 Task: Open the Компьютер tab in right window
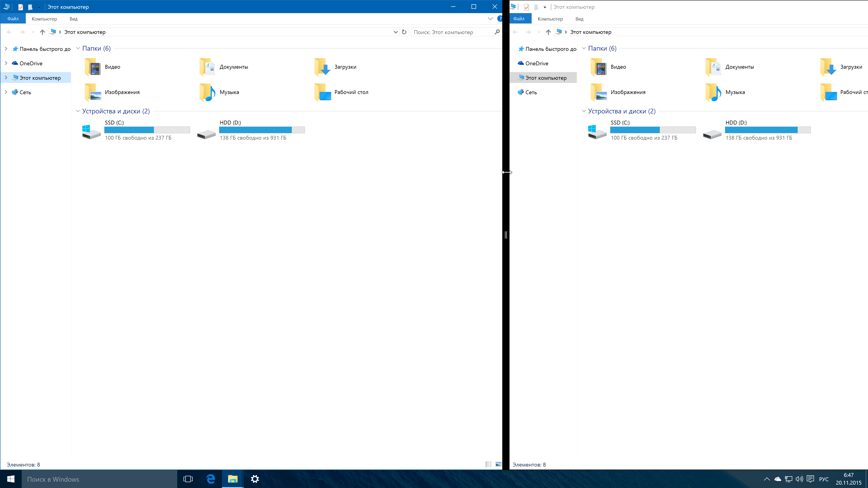point(550,19)
